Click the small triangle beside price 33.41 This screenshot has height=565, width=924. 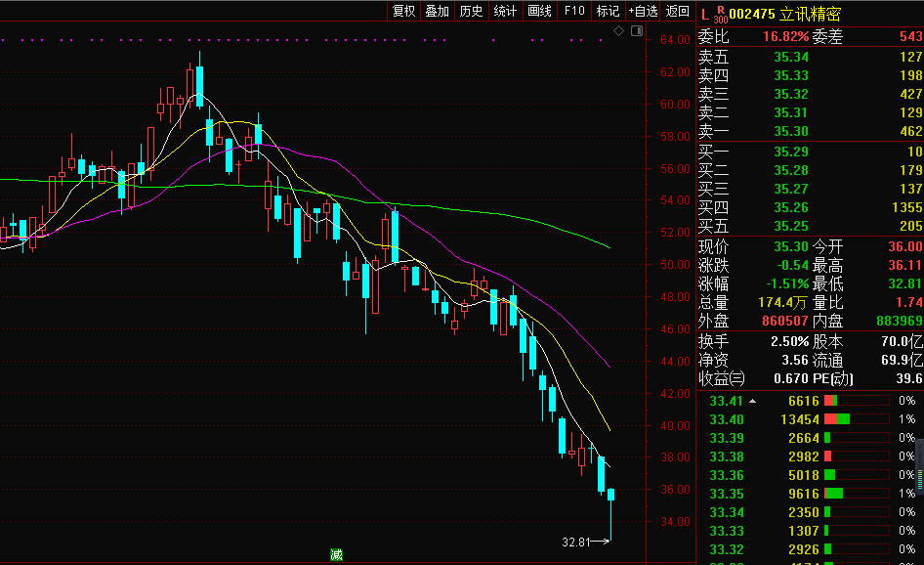(752, 401)
